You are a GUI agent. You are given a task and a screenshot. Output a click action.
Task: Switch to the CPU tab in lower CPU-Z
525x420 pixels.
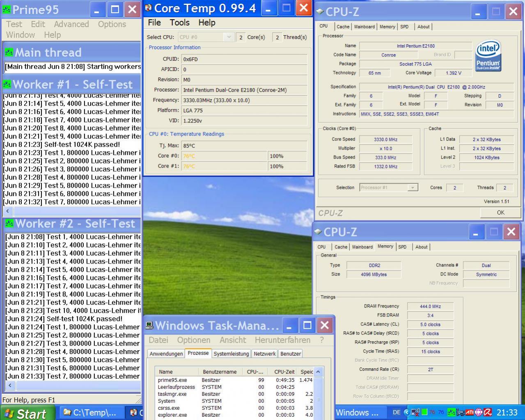pyautogui.click(x=321, y=247)
